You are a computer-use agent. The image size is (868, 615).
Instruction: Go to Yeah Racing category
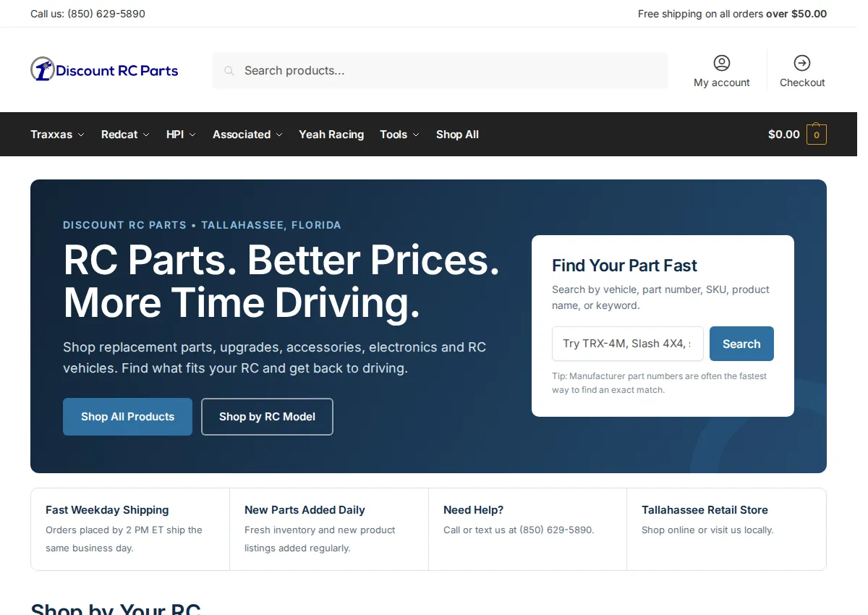(x=331, y=135)
